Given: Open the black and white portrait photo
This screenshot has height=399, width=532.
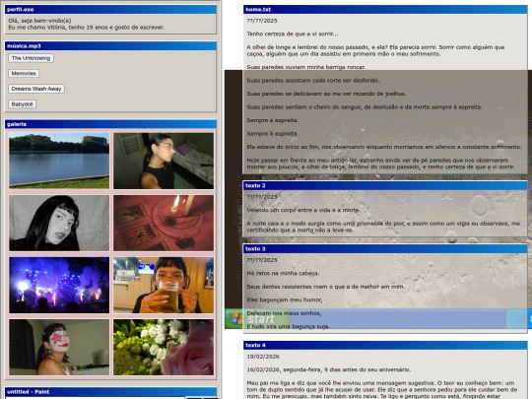Looking at the screenshot, I should point(59,223).
